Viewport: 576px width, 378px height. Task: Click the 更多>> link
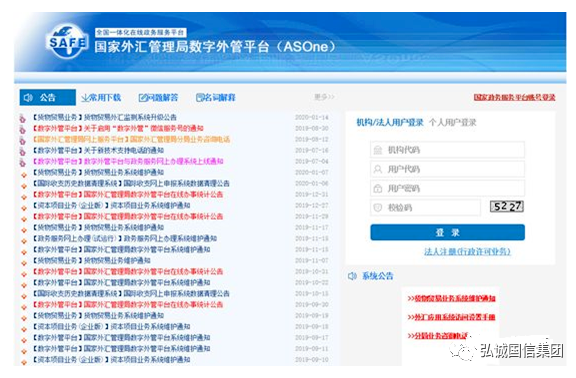tap(324, 97)
